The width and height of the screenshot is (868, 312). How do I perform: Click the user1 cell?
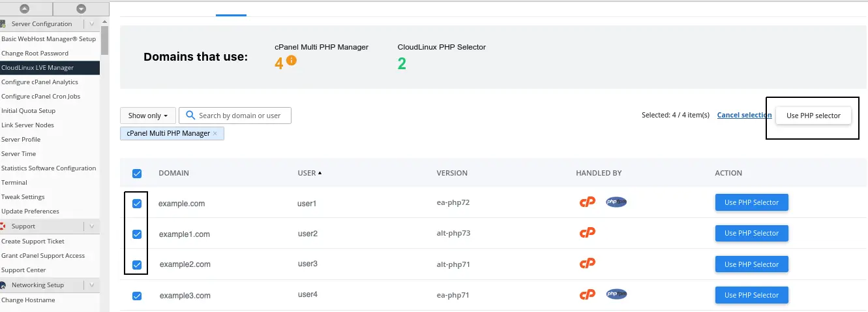[x=307, y=204]
